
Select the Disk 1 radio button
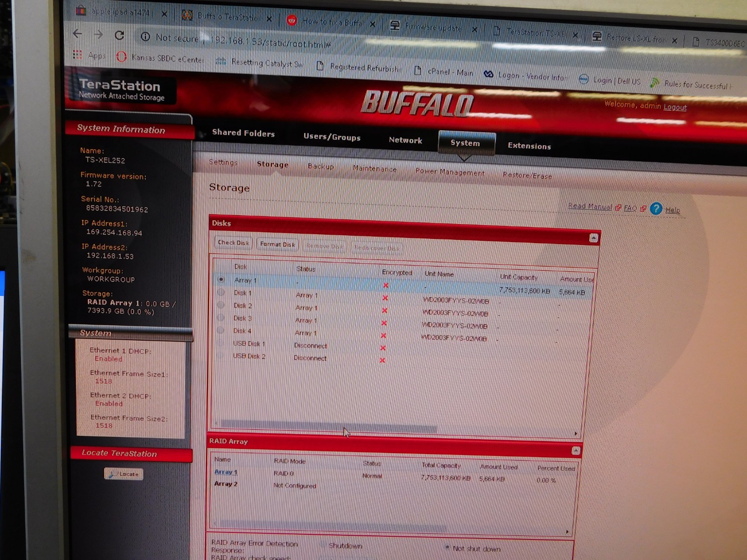(221, 292)
